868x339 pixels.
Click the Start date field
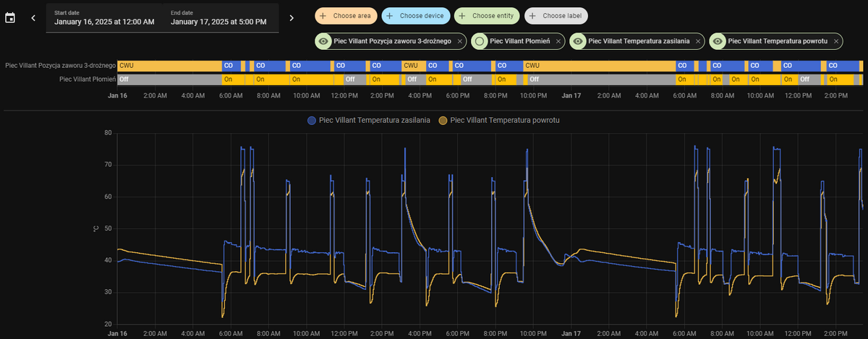pyautogui.click(x=104, y=18)
